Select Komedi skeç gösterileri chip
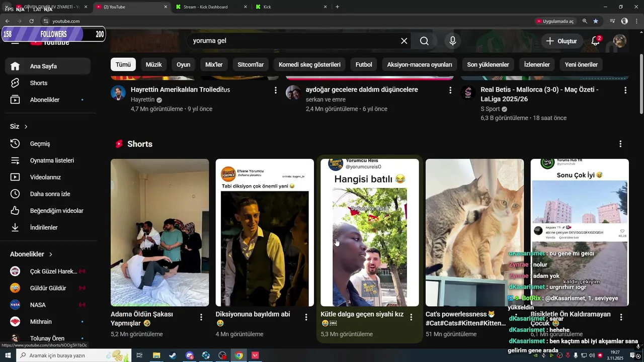Image resolution: width=644 pixels, height=362 pixels. [x=309, y=64]
